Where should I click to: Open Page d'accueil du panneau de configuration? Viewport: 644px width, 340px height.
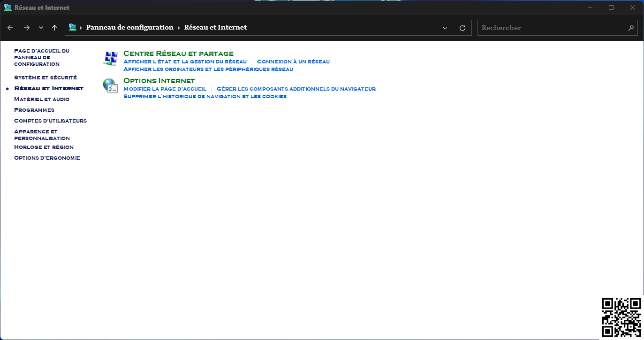[x=42, y=57]
